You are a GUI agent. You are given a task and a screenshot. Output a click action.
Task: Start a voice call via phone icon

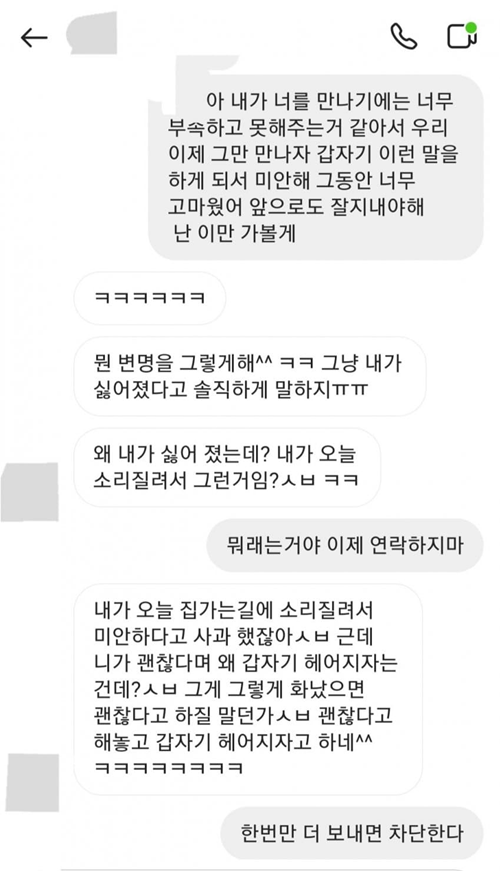[403, 37]
